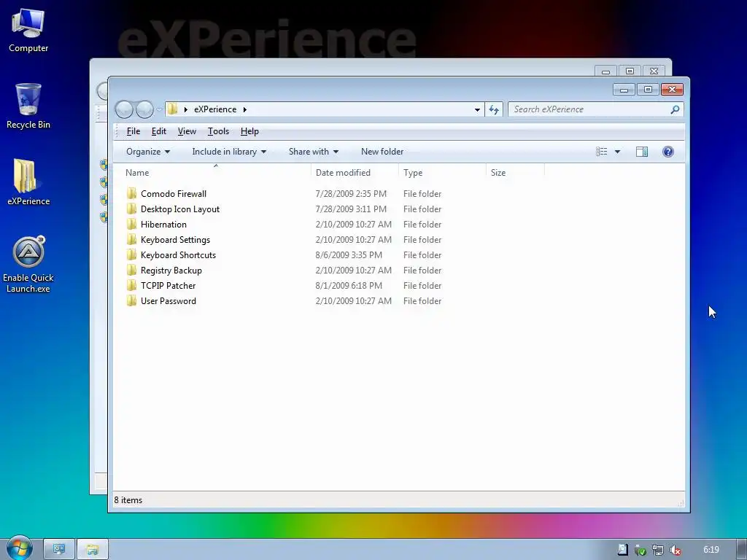This screenshot has width=747, height=560.
Task: Select the Enable Quick Launch.exe desktop icon
Action: (x=28, y=264)
